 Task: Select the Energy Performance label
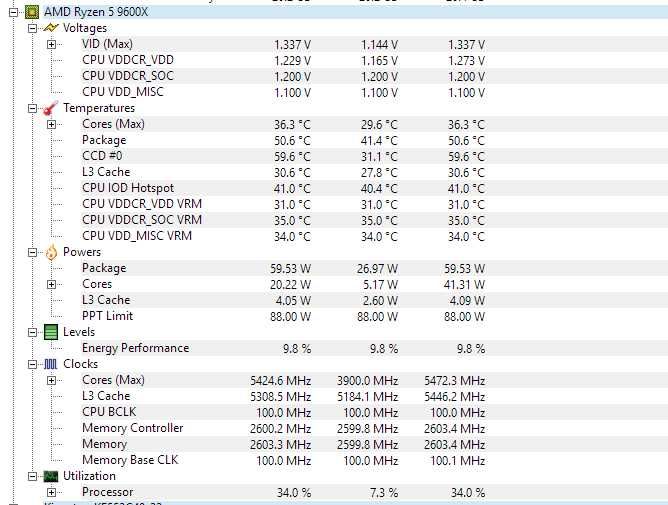[x=135, y=348]
